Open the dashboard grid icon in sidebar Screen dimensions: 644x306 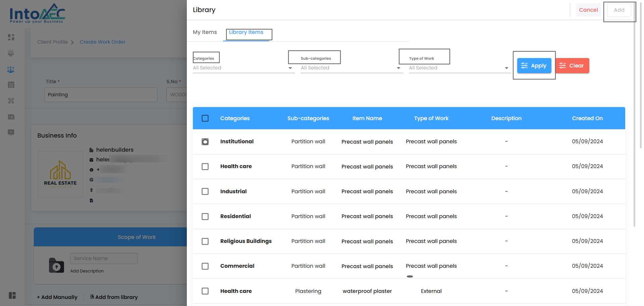11,37
